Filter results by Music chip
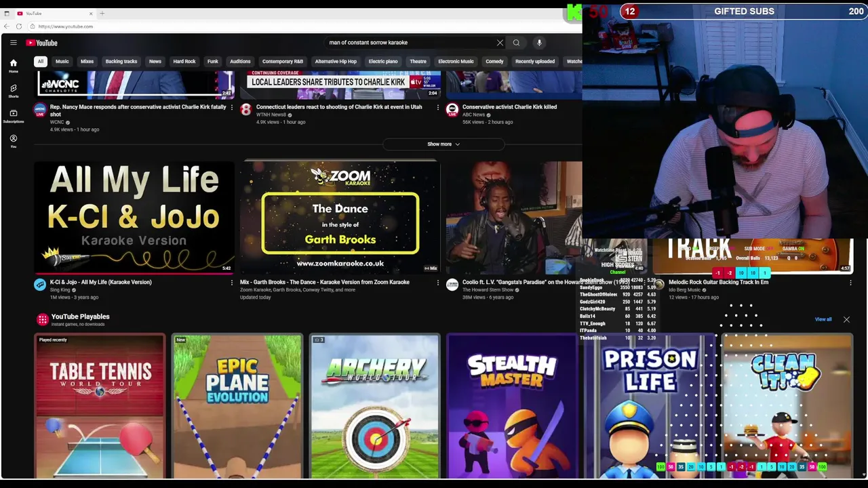Image resolution: width=868 pixels, height=488 pixels. pyautogui.click(x=62, y=62)
